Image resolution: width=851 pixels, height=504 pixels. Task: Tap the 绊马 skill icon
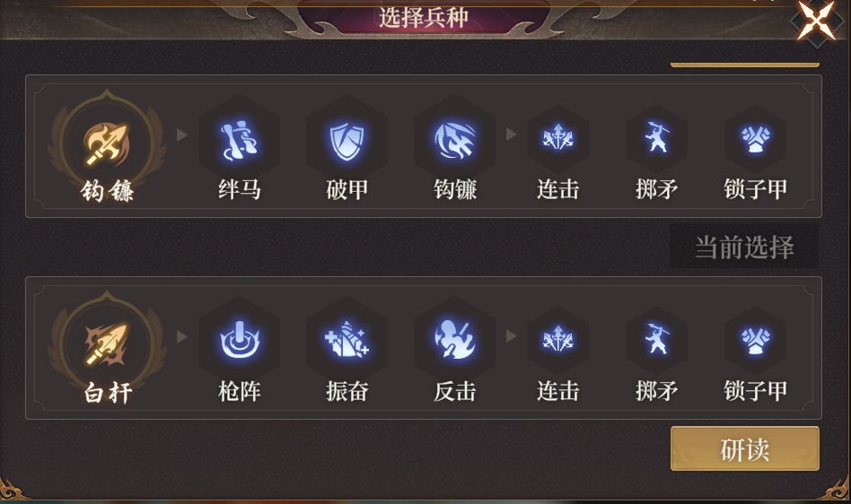click(240, 140)
